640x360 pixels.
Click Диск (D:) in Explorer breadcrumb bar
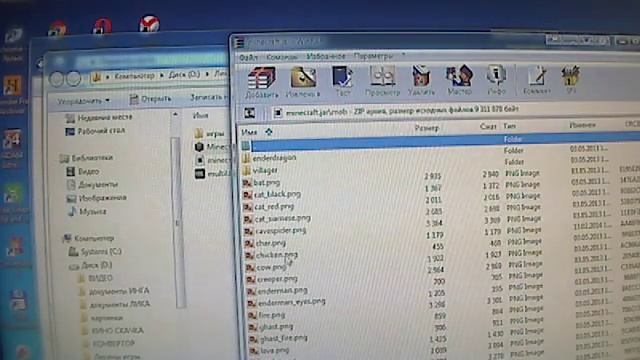tap(184, 75)
